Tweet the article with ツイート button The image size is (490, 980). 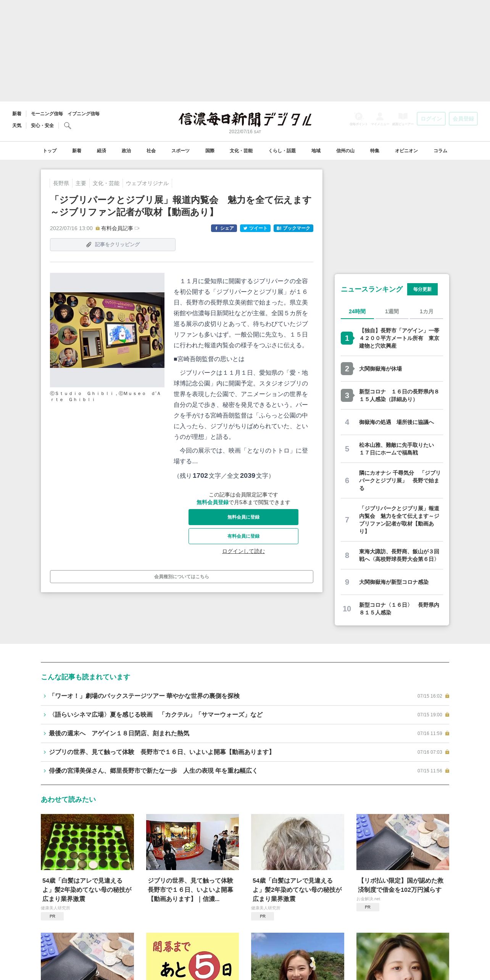(x=255, y=228)
